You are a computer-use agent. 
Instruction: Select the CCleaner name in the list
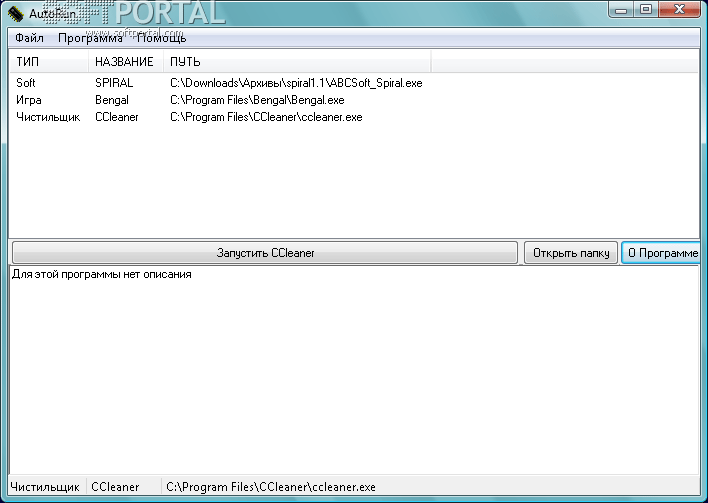(x=116, y=117)
